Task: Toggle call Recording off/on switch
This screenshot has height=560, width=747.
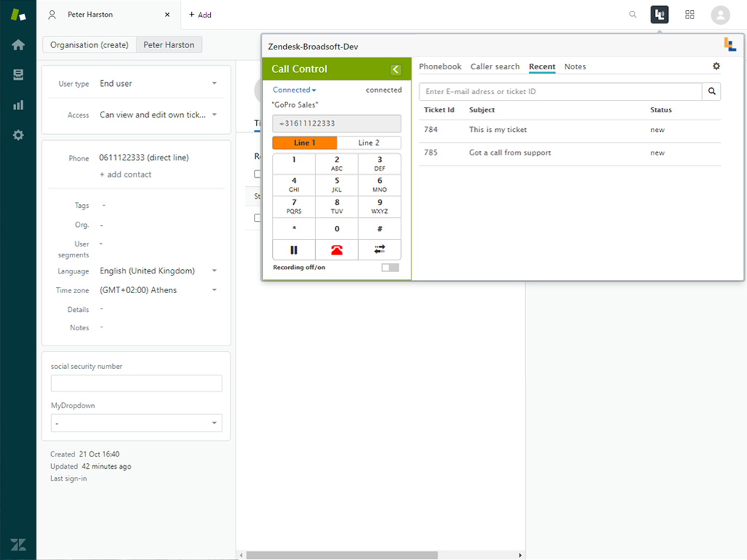Action: pyautogui.click(x=390, y=268)
